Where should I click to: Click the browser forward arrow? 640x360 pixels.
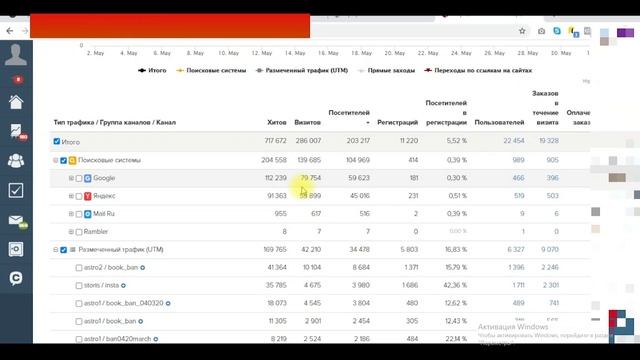coord(25,31)
